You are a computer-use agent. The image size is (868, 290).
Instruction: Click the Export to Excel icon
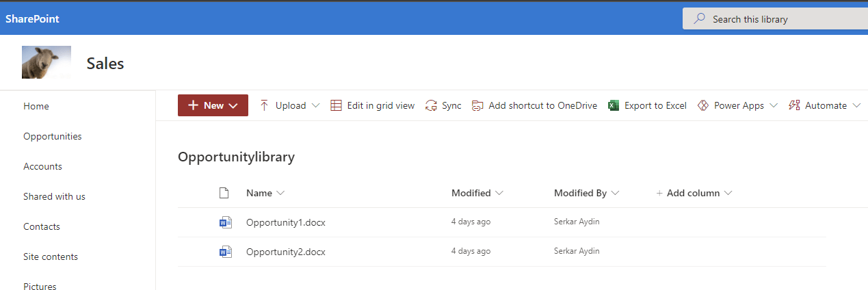614,105
